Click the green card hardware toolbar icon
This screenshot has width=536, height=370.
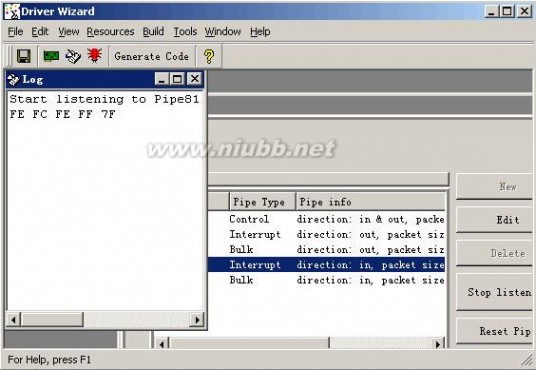51,56
